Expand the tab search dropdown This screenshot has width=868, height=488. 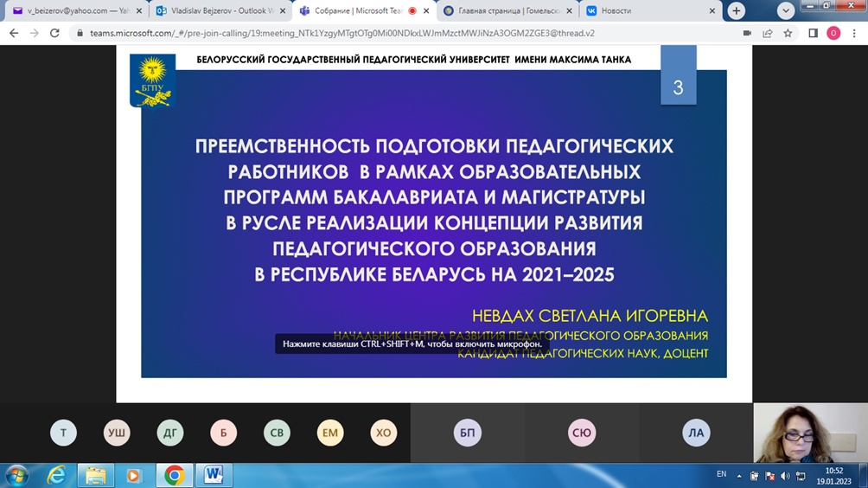click(x=785, y=10)
